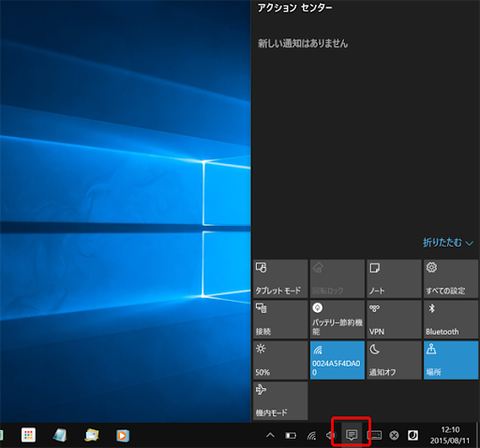This screenshot has height=448, width=480.
Task: Click the battery icon in the tray
Action: point(291,435)
